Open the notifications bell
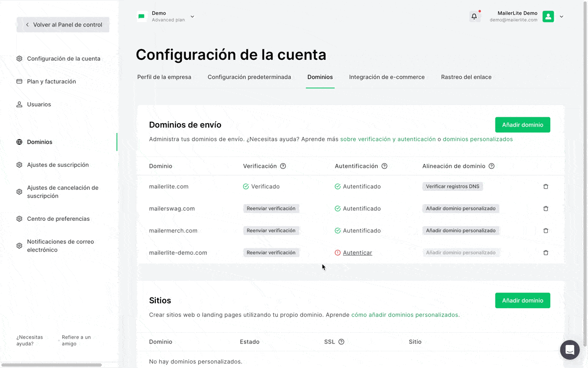Image resolution: width=588 pixels, height=368 pixels. pyautogui.click(x=474, y=16)
